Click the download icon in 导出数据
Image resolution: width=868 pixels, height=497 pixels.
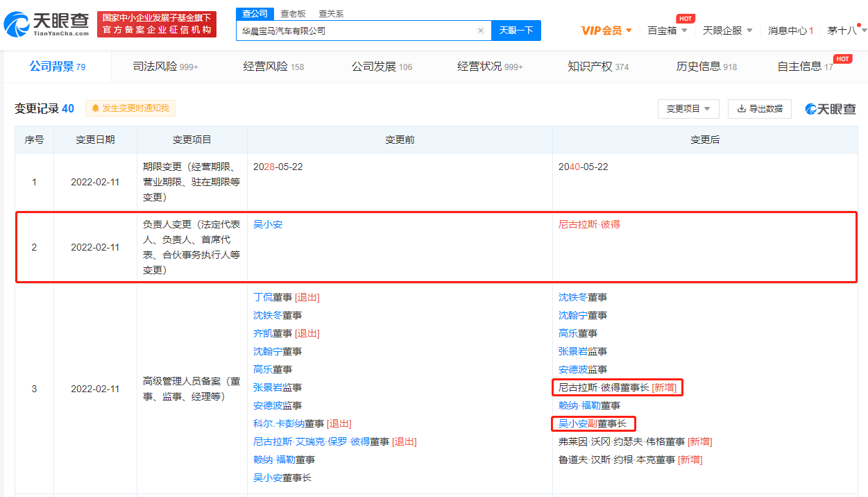(742, 109)
